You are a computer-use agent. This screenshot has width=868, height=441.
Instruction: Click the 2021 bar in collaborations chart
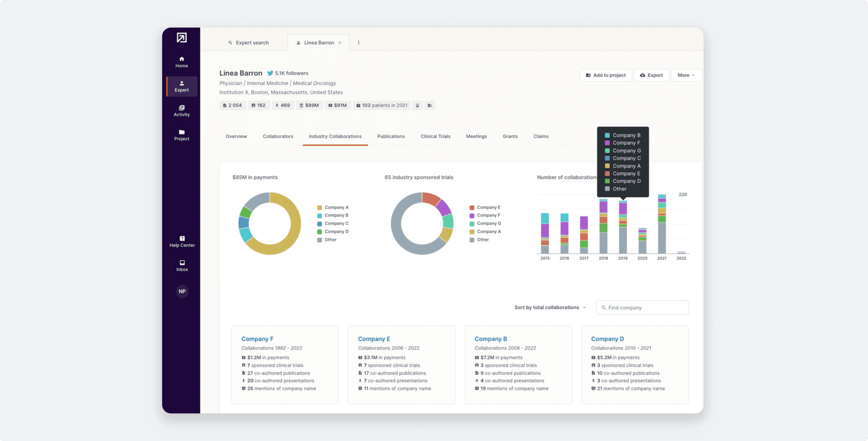pos(662,224)
